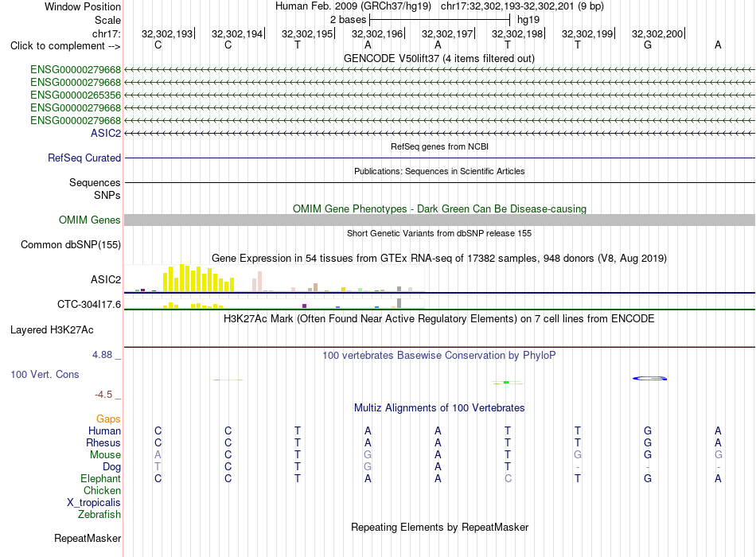Click the Multiz Alignments of 100 Vertebrates title
Viewport: 756px width, 557px height.
[x=439, y=408]
